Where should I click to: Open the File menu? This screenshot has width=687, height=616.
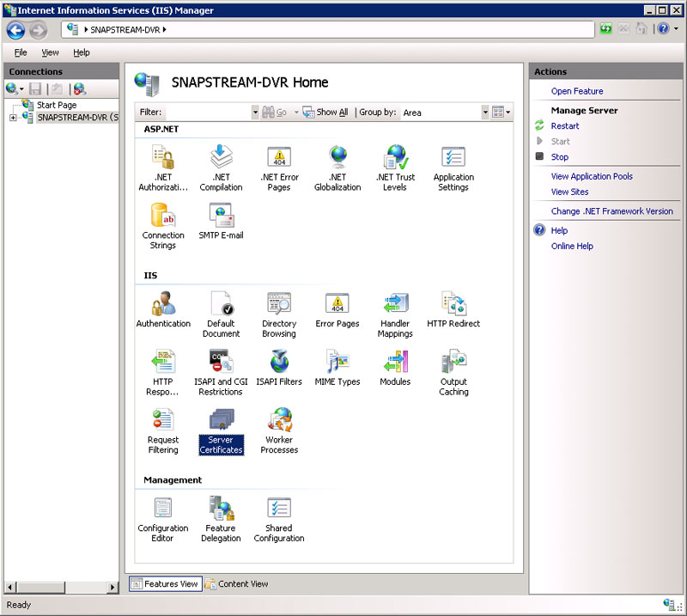(21, 52)
